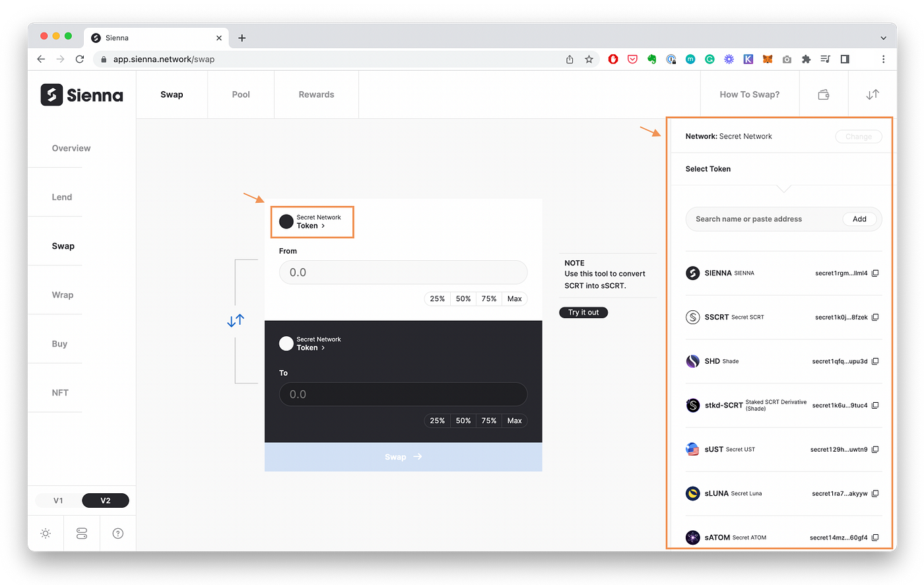Switch the version toggle to V1
The height and width of the screenshot is (585, 924).
58,500
